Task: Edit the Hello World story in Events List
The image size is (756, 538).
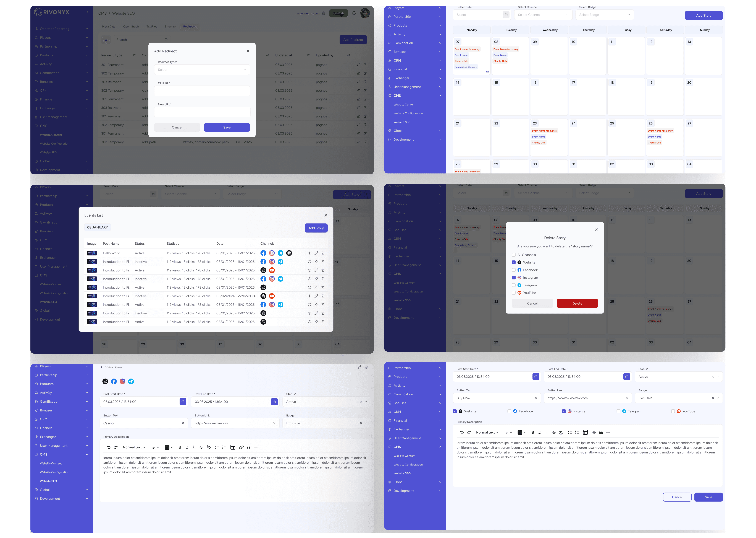Action: (316, 253)
